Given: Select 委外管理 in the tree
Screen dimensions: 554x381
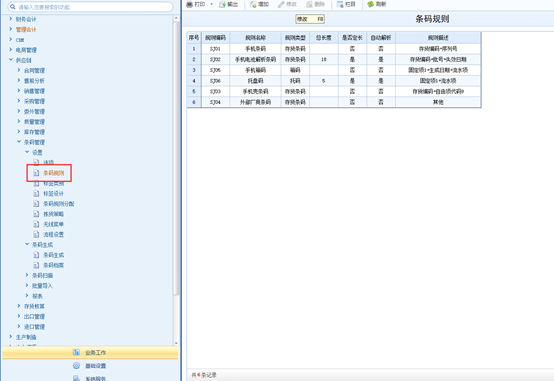Looking at the screenshot, I should click(34, 111).
